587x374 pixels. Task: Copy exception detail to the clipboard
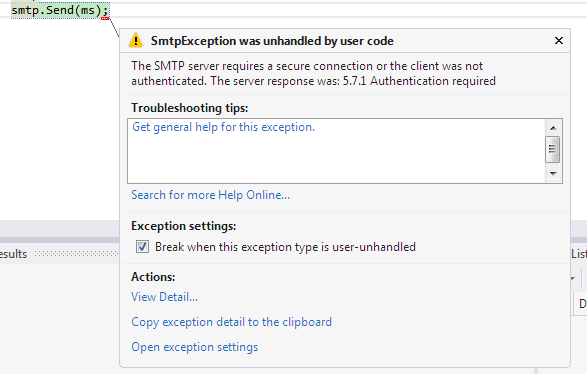(231, 322)
